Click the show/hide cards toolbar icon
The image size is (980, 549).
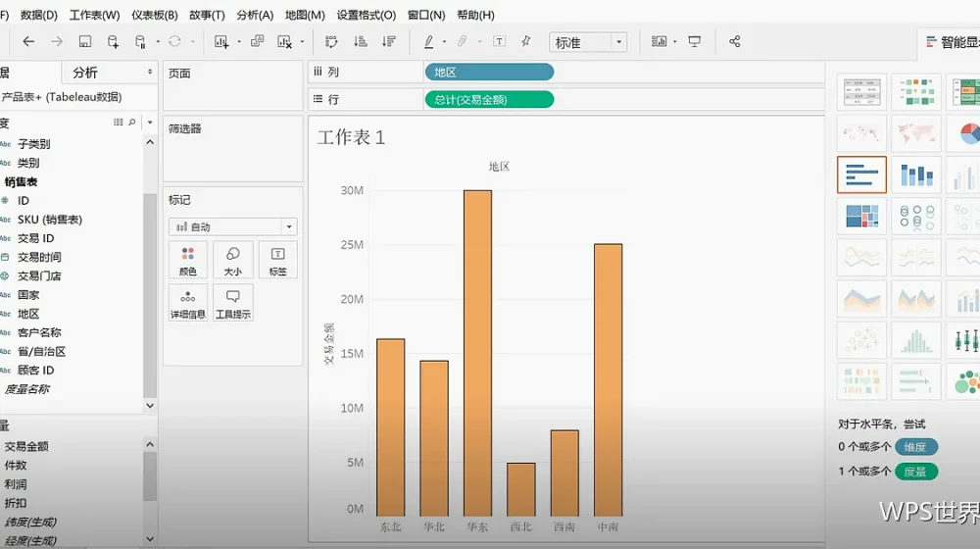(659, 41)
